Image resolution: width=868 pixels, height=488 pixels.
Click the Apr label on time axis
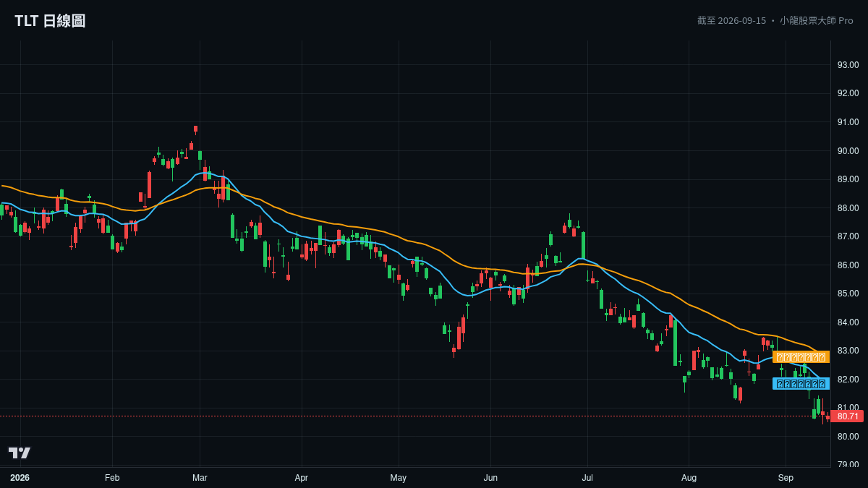point(302,478)
